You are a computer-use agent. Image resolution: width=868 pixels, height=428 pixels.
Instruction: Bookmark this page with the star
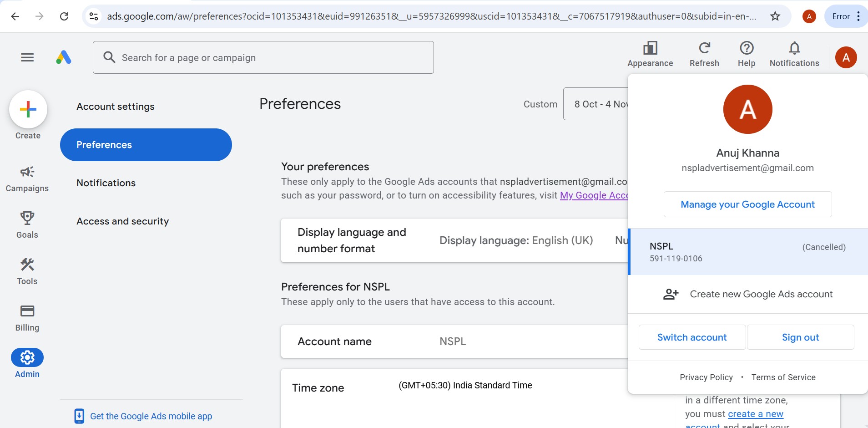coord(775,16)
